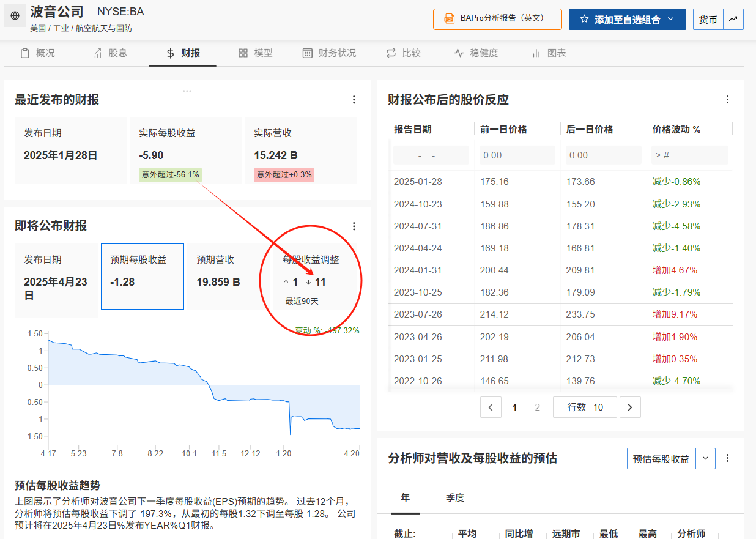Click the 2025年1月28日 release date value
756x539 pixels.
coord(61,155)
